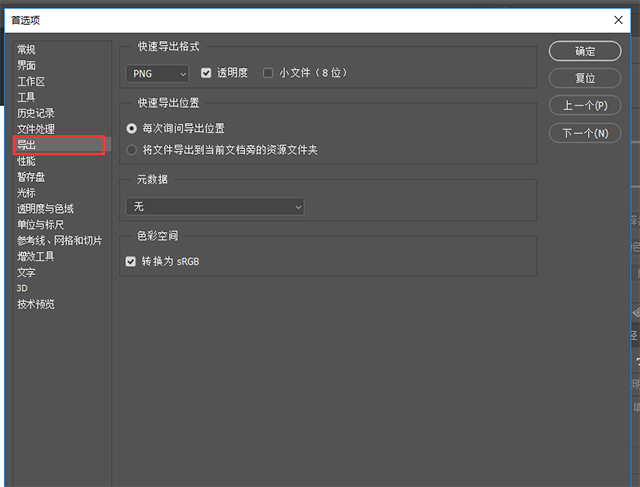Tick the 小文件（8 位）checkbox
This screenshot has width=640, height=487.
pos(268,73)
